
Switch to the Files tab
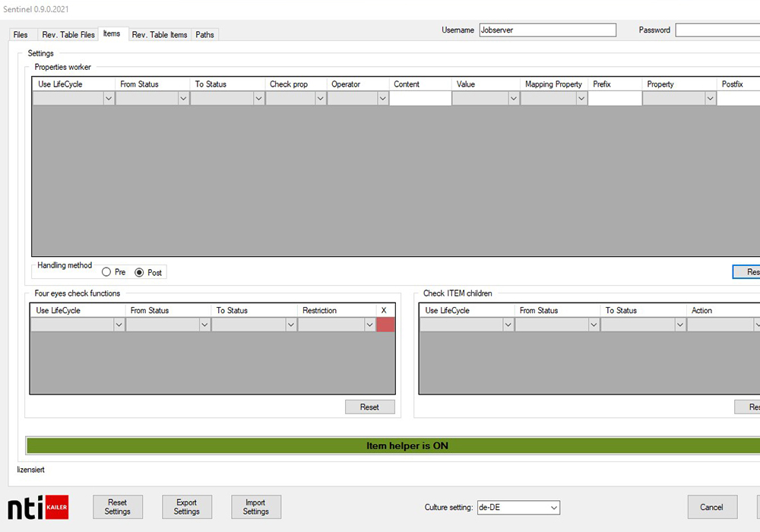21,35
